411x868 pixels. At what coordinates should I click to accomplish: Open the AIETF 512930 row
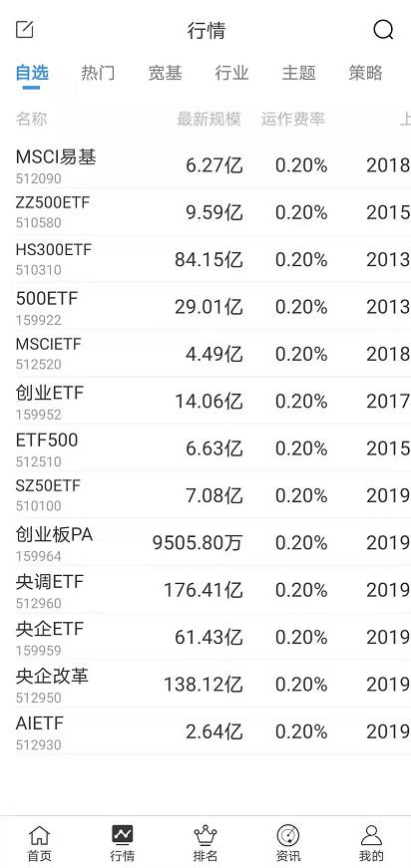(x=205, y=731)
